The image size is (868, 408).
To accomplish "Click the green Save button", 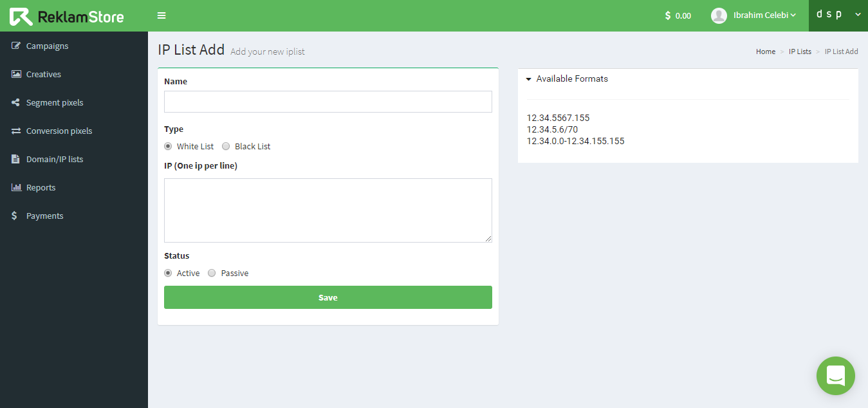I will click(x=328, y=297).
